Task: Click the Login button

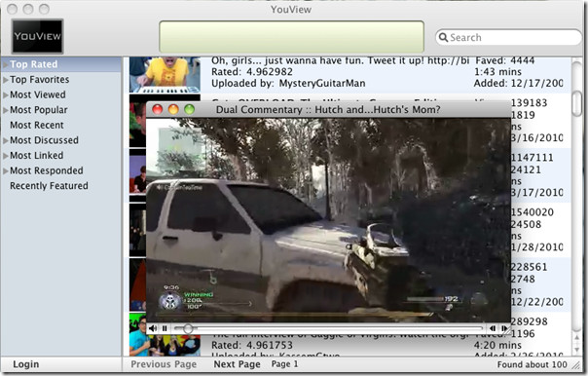Action: (26, 364)
